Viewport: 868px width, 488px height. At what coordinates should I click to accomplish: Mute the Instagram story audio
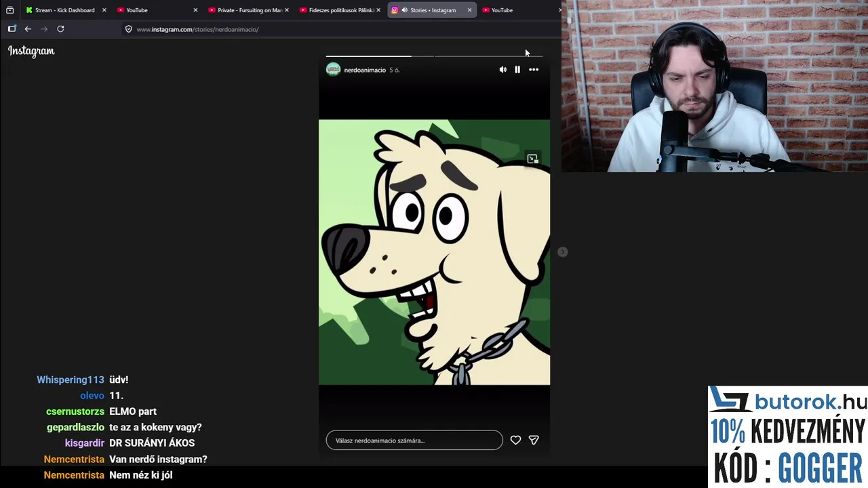click(502, 70)
